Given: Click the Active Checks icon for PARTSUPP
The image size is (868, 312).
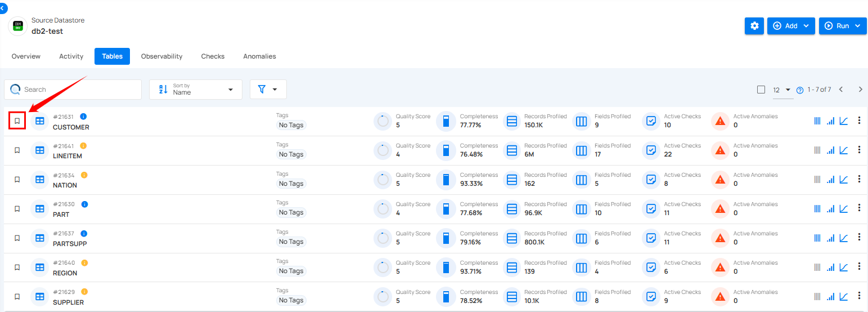Looking at the screenshot, I should point(651,238).
